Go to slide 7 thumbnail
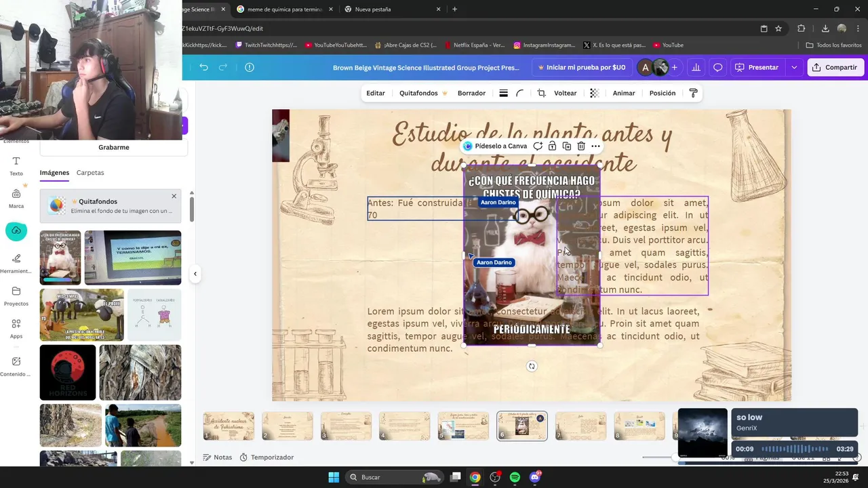The width and height of the screenshot is (868, 488). (x=580, y=426)
